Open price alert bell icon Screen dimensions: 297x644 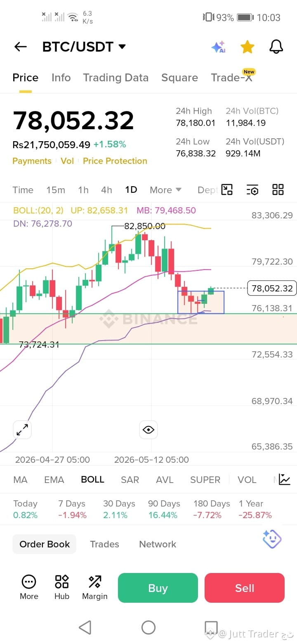click(x=276, y=47)
